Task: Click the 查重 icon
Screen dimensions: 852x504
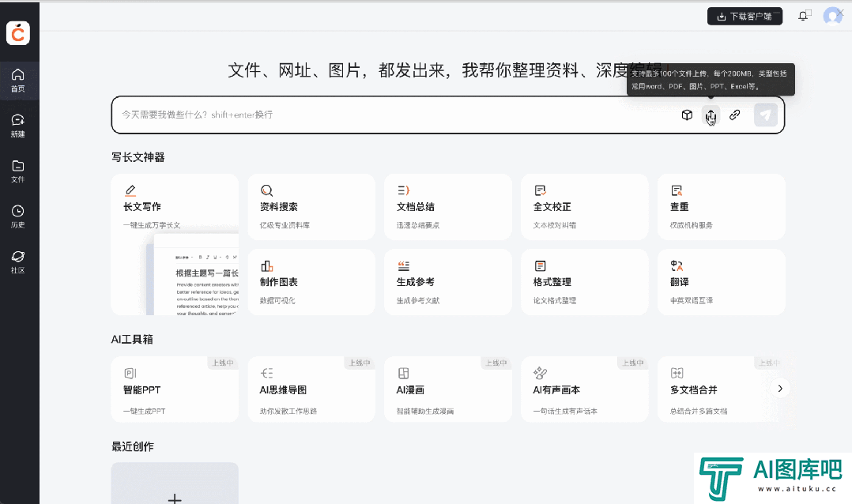Action: (677, 190)
